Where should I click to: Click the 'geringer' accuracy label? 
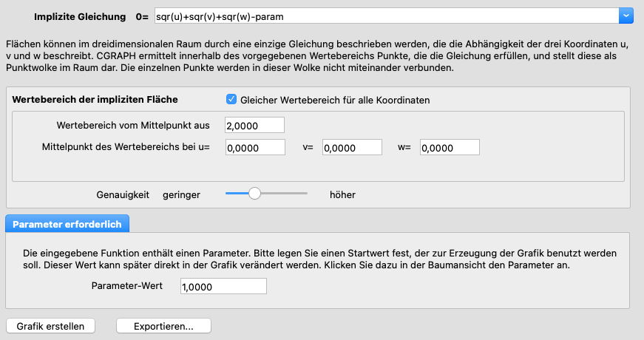(182, 194)
